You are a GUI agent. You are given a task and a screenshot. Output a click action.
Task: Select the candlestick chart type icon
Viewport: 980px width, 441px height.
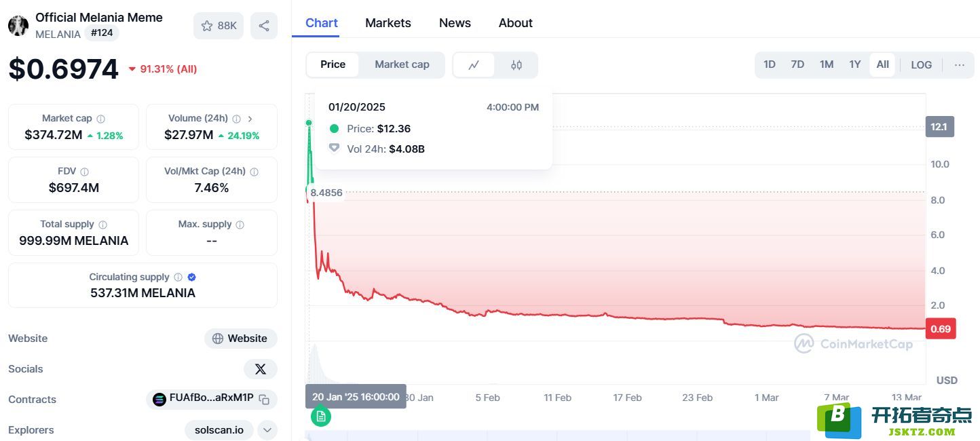(x=516, y=65)
